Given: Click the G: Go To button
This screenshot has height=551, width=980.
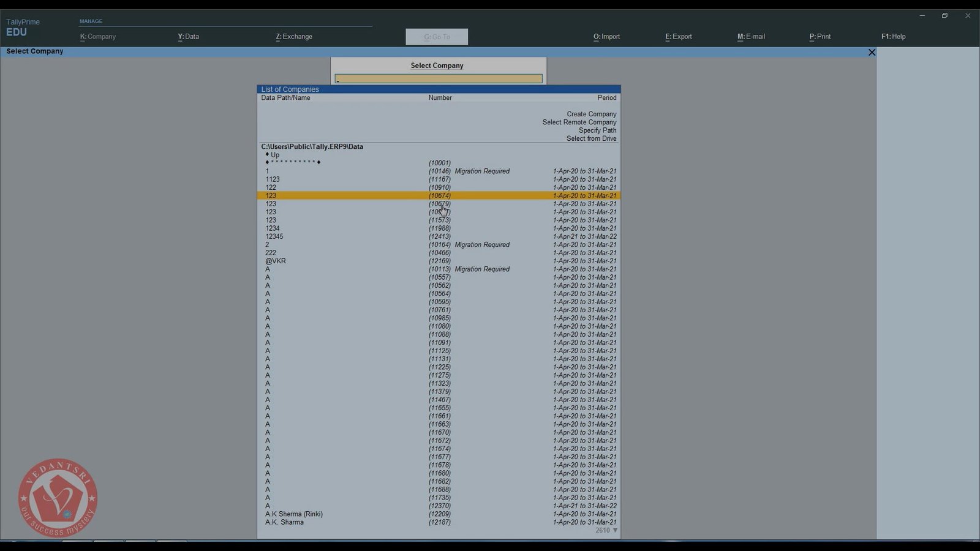Looking at the screenshot, I should [x=437, y=37].
